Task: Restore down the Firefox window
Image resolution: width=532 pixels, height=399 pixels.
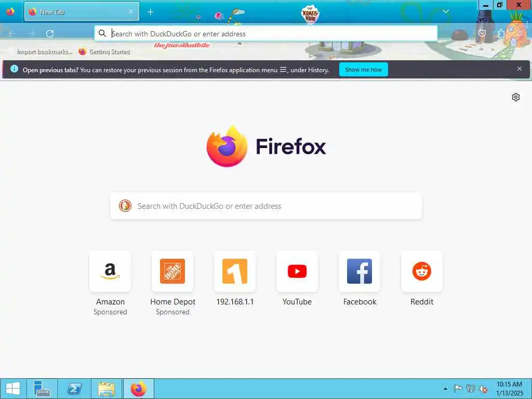Action: point(499,5)
